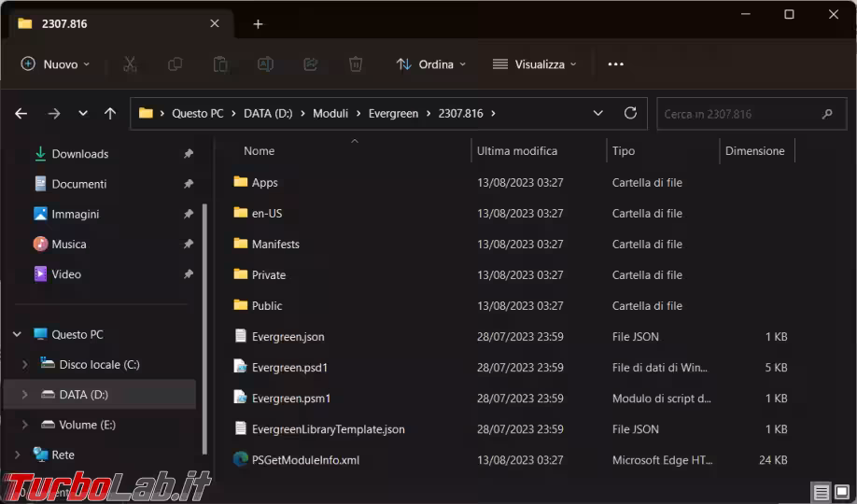Select the en-US folder row

coord(513,213)
